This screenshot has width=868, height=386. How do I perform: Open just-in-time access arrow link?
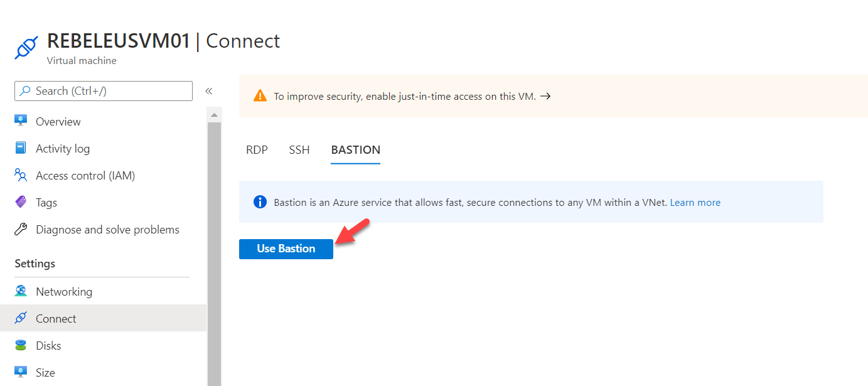[x=545, y=96]
